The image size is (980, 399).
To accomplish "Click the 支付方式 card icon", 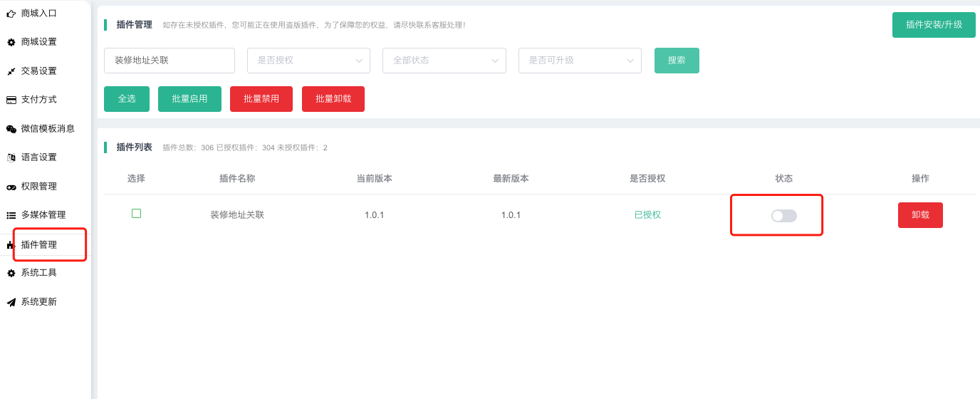I will (11, 100).
